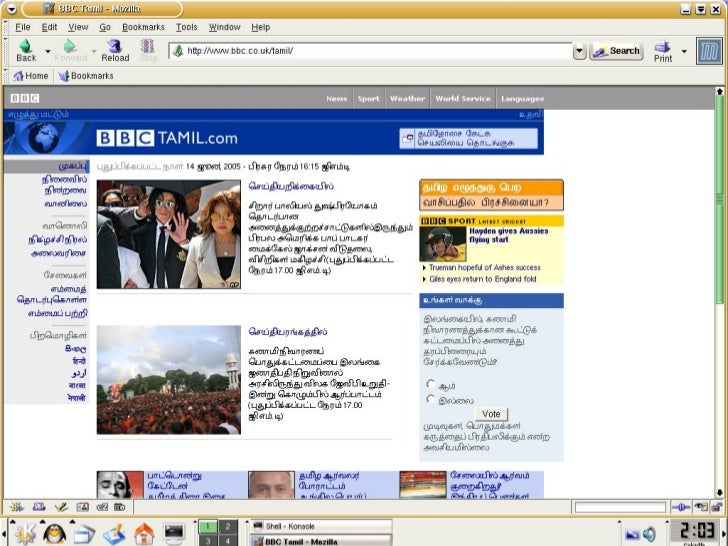Screen dimensions: 728x546
Task: Click the crowd rally news photo
Action: tap(169, 380)
